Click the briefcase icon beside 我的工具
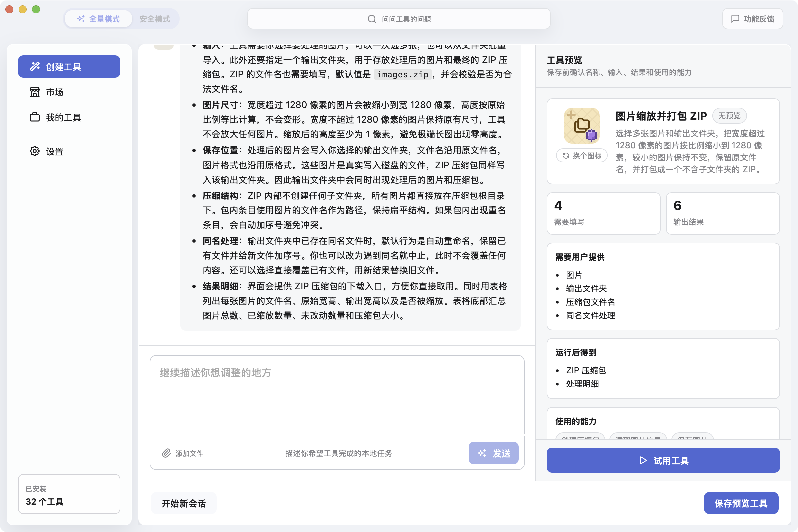 click(35, 117)
